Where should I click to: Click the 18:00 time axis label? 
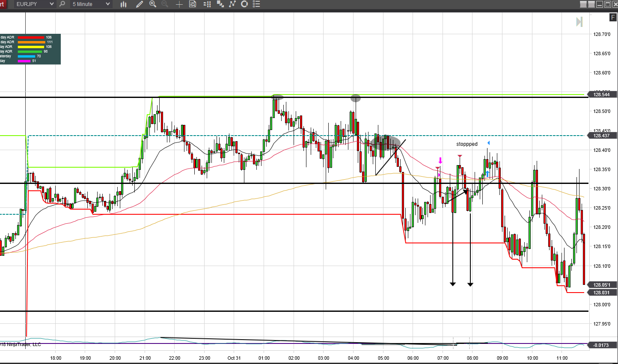[56, 358]
